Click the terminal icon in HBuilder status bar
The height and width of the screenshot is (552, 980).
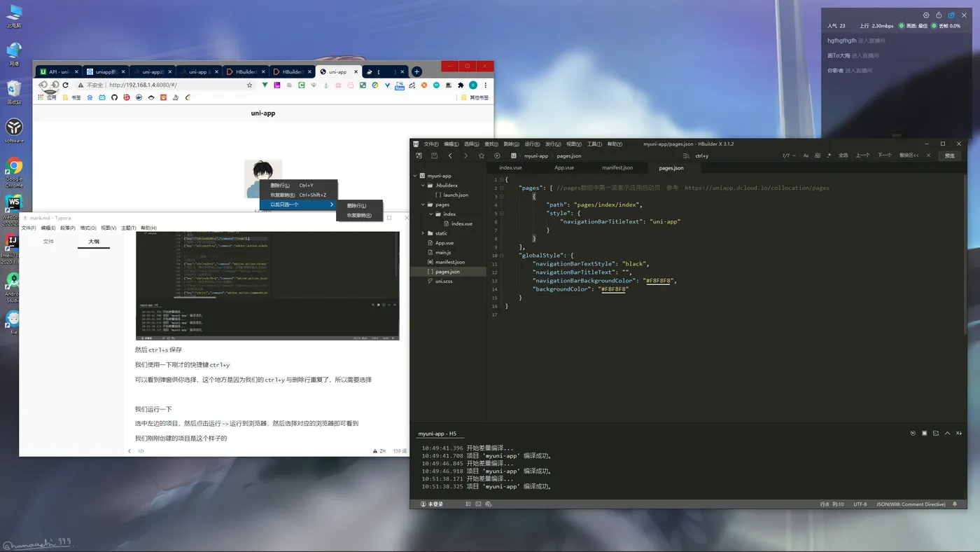click(478, 504)
